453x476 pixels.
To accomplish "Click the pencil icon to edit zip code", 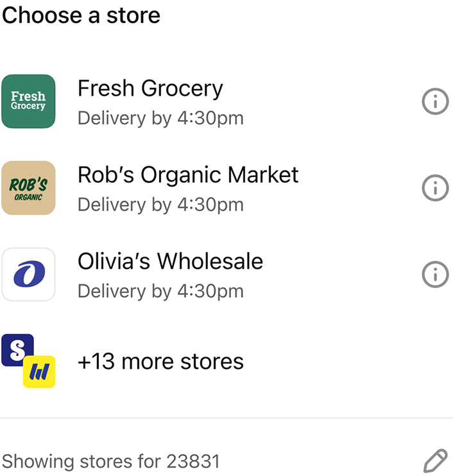I will (x=435, y=461).
